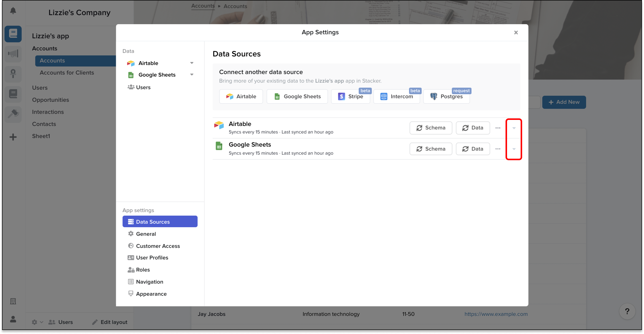
Task: Open Accounts for Clients nav item
Action: [67, 73]
